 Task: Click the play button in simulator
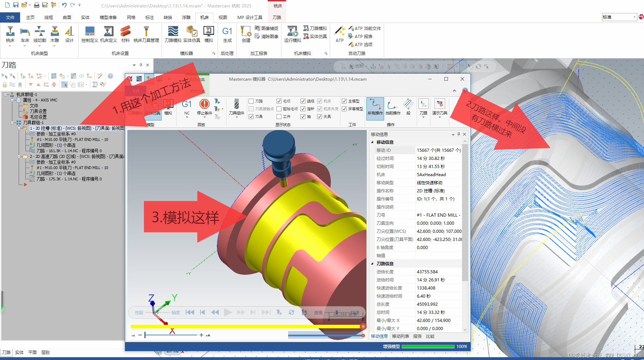click(228, 312)
